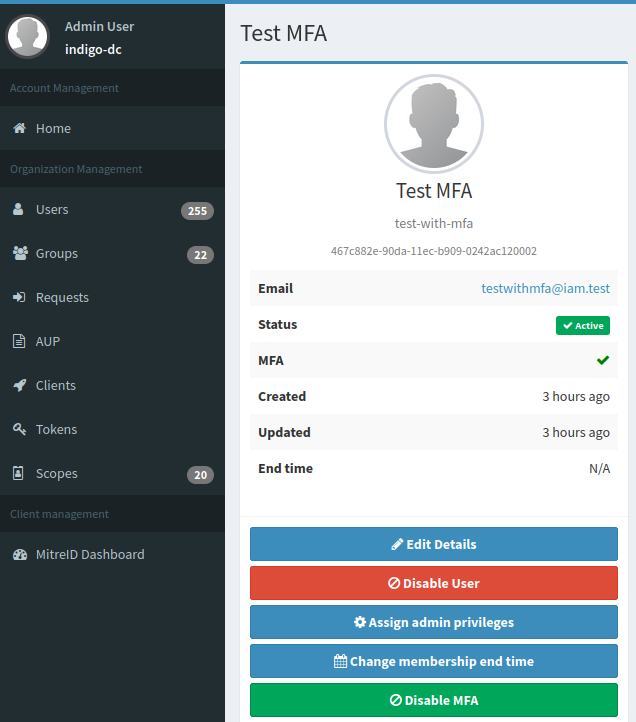Click the Test MFA profile picture
This screenshot has height=722, width=636.
434,124
